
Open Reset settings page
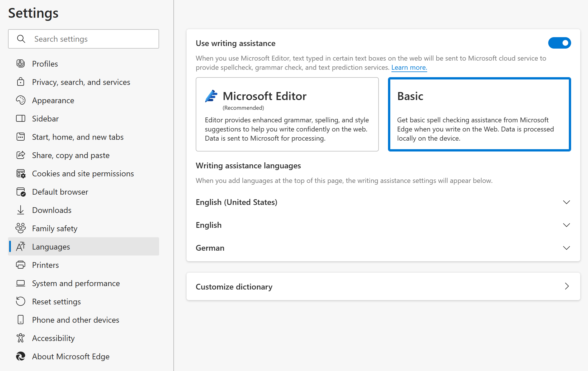(84, 301)
